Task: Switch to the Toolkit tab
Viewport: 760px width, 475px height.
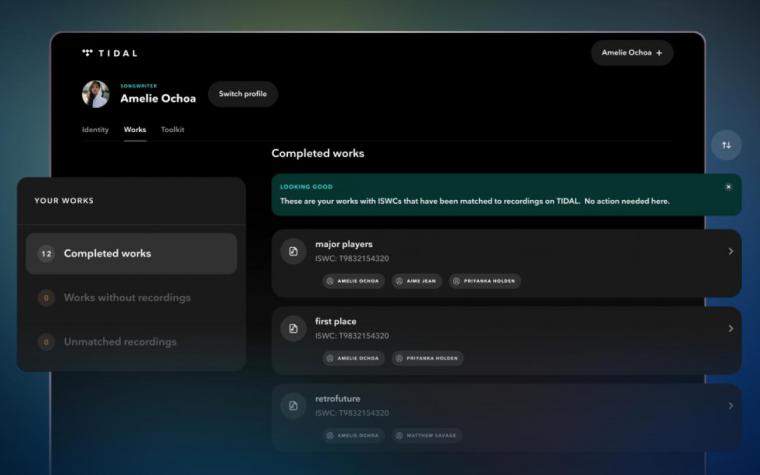Action: coord(173,129)
